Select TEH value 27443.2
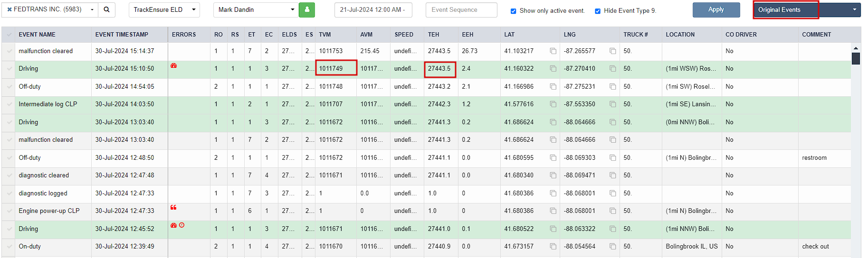 coord(439,87)
